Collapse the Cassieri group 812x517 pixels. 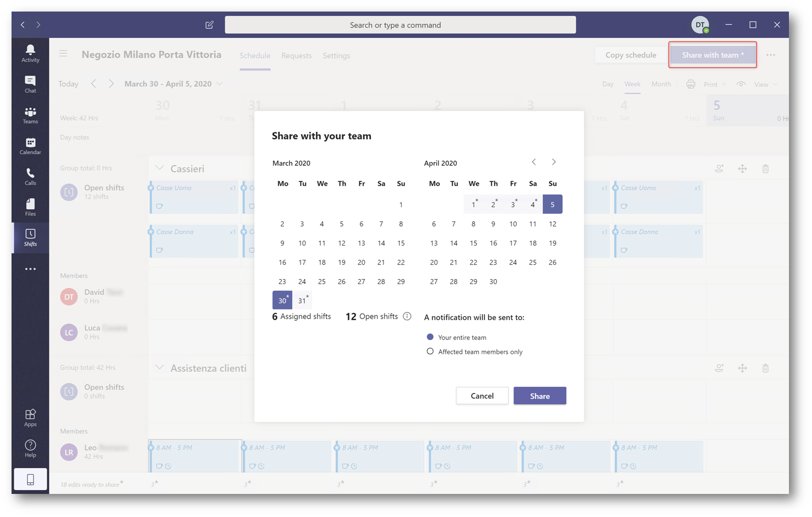pos(159,168)
